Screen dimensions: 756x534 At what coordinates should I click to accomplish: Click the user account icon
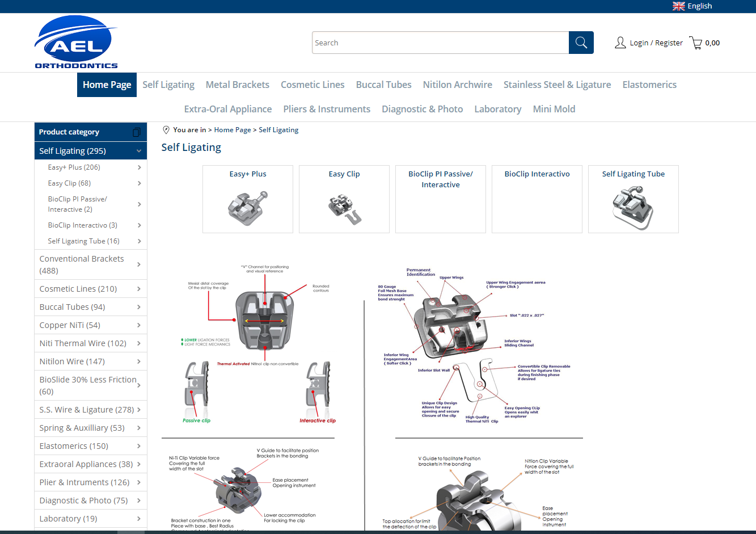(x=620, y=43)
